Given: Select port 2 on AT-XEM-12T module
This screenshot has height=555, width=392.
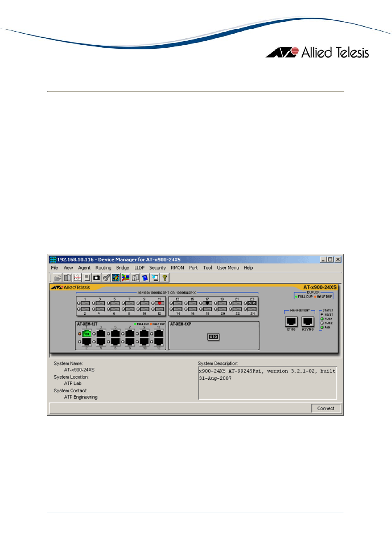Looking at the screenshot, I should click(86, 342).
